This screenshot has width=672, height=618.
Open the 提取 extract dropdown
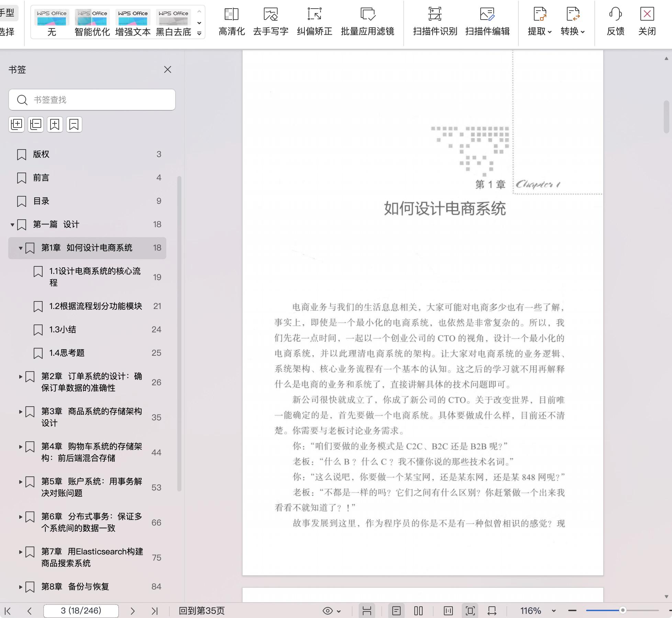pyautogui.click(x=540, y=22)
